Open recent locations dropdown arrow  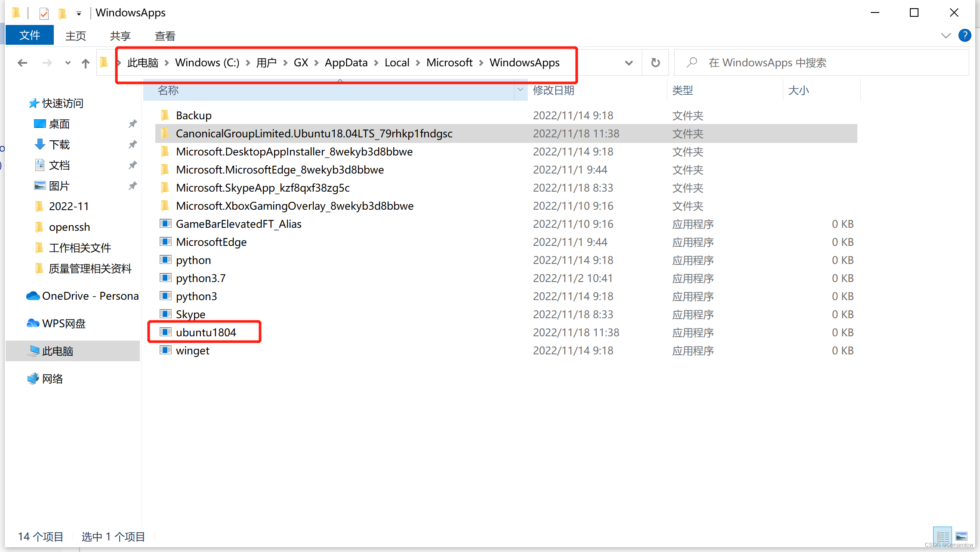click(68, 63)
